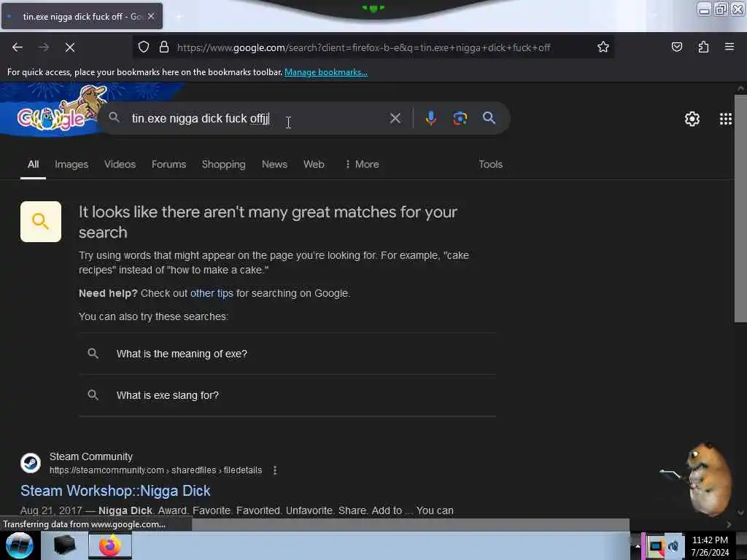Click the Steam Community site name
Viewport: 747px width, 560px height.
(91, 456)
